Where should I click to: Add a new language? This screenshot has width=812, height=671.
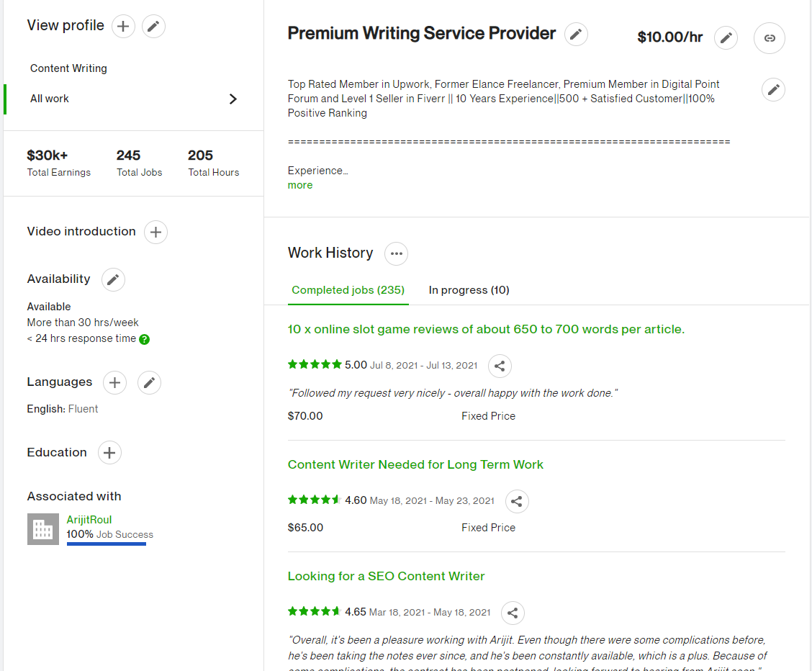(114, 383)
